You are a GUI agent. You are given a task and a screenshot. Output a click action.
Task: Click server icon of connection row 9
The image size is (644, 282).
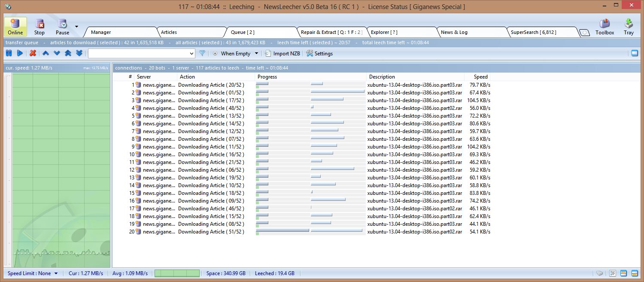point(138,147)
